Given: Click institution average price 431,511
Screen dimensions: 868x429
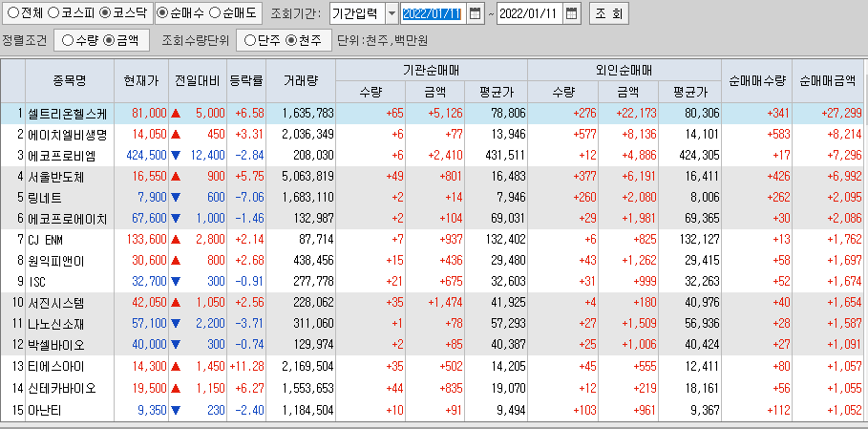Looking at the screenshot, I should 505,156.
